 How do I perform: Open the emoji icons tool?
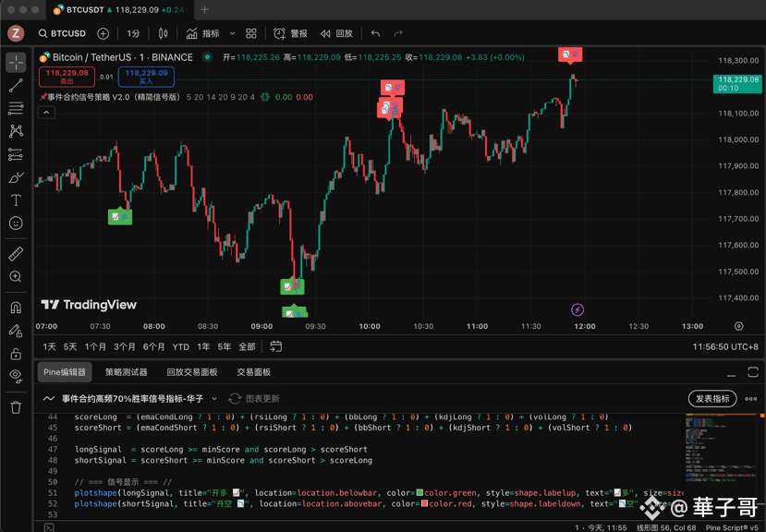pyautogui.click(x=16, y=224)
